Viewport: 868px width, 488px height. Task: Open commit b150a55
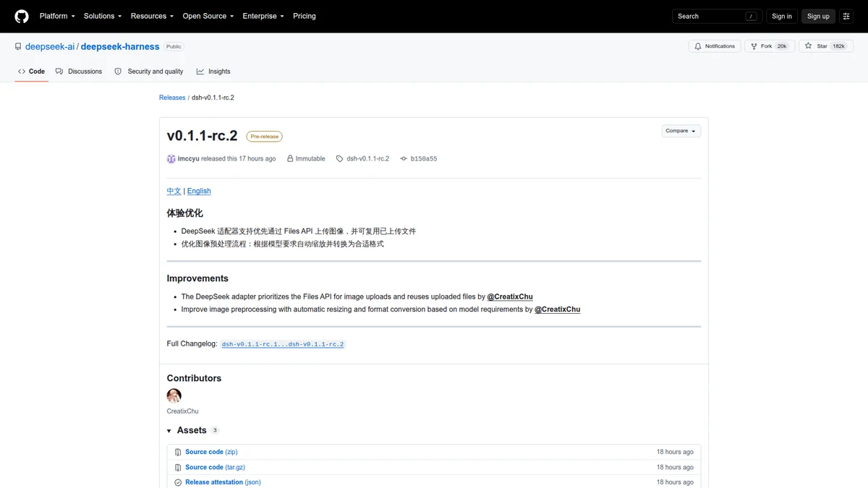click(424, 159)
